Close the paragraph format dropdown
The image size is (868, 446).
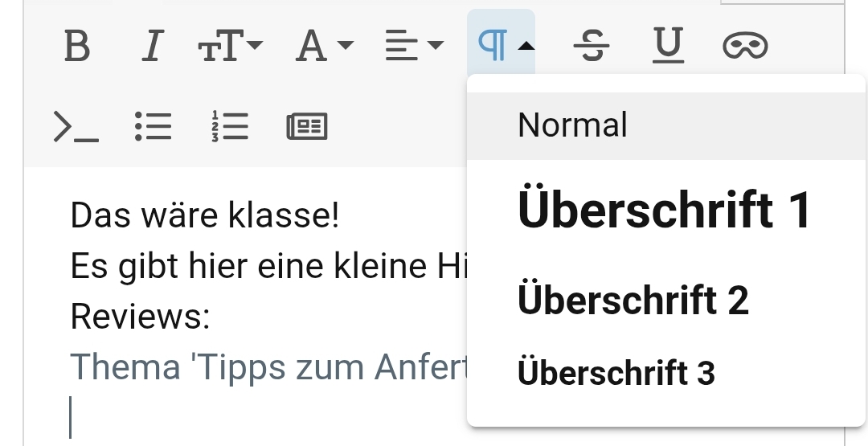(501, 47)
